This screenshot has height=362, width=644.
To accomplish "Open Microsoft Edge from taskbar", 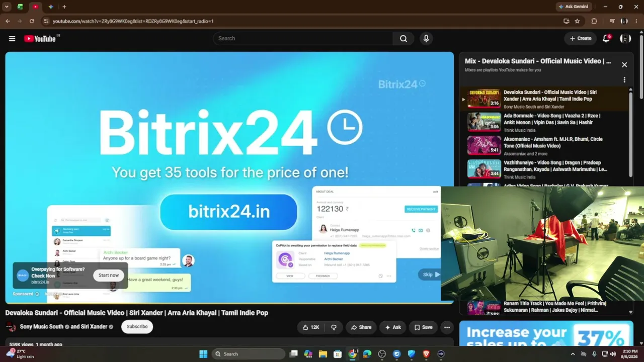I will click(367, 354).
